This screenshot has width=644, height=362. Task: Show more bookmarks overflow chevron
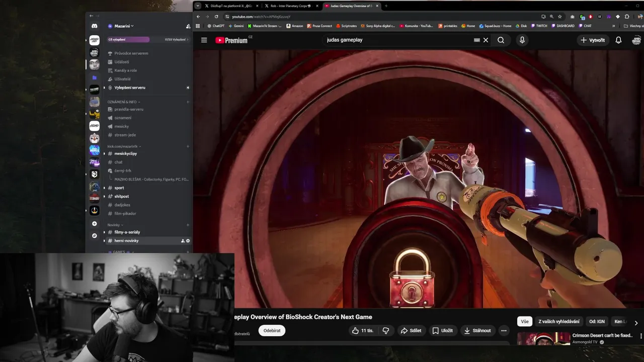point(613,26)
